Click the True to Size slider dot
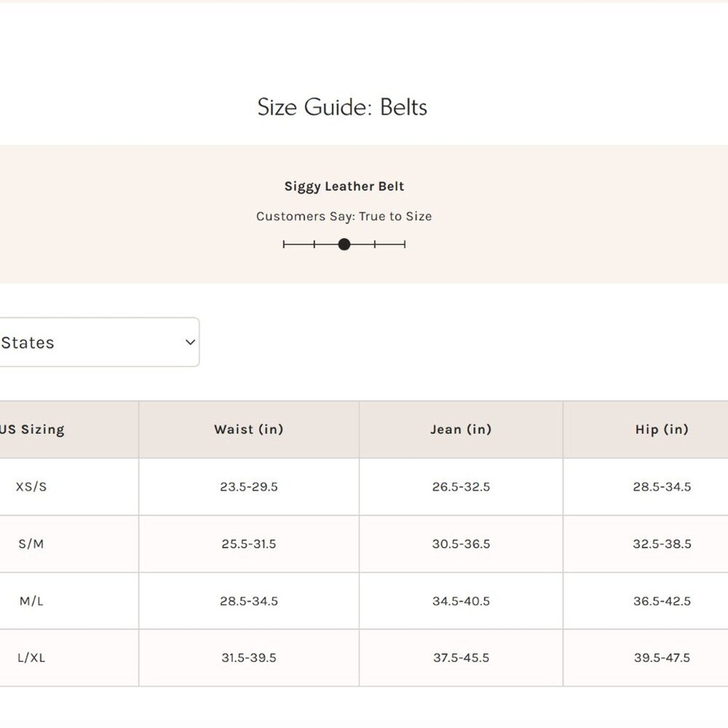 tap(344, 244)
